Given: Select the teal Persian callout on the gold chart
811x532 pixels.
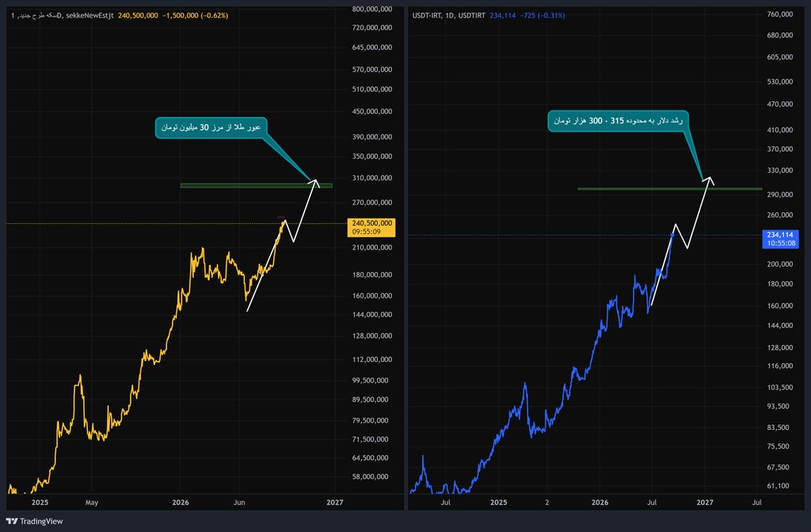Looking at the screenshot, I should tap(211, 127).
